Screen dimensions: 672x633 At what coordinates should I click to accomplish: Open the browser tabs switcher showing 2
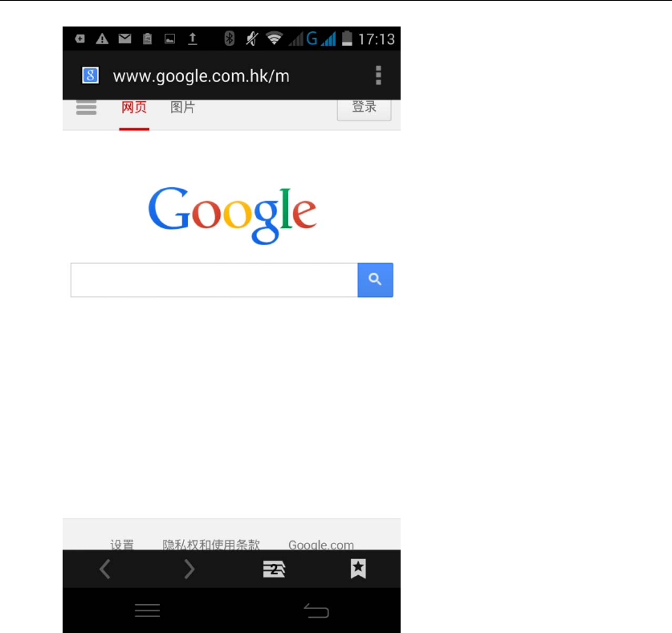(x=274, y=569)
